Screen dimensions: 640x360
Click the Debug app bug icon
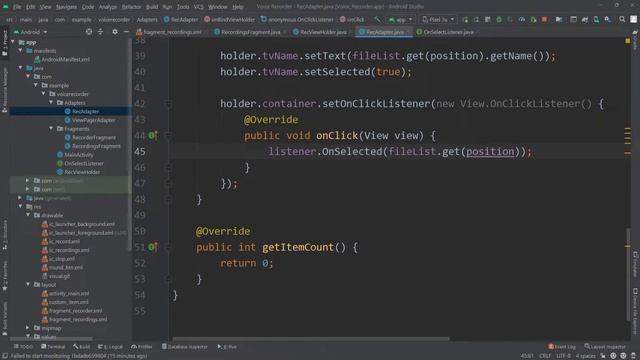click(x=499, y=19)
